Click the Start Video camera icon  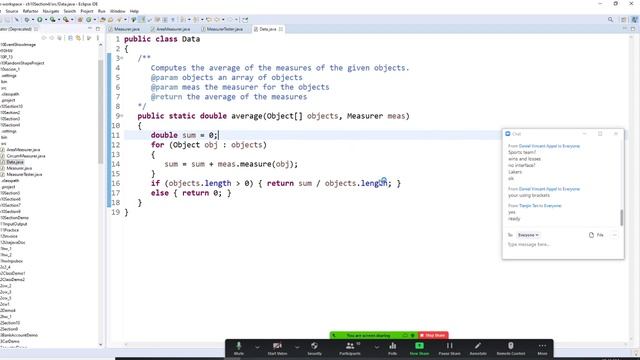click(x=277, y=346)
